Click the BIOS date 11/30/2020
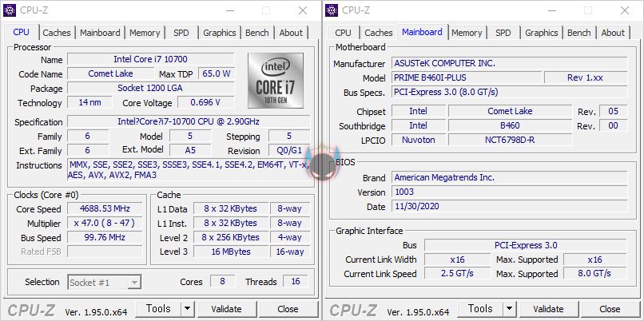The width and height of the screenshot is (644, 321). point(509,206)
